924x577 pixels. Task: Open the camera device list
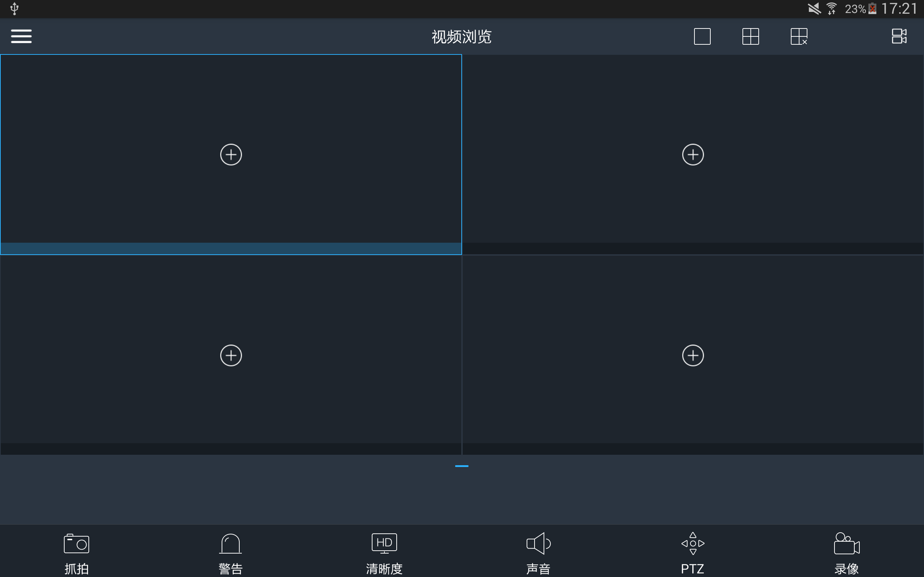point(899,36)
